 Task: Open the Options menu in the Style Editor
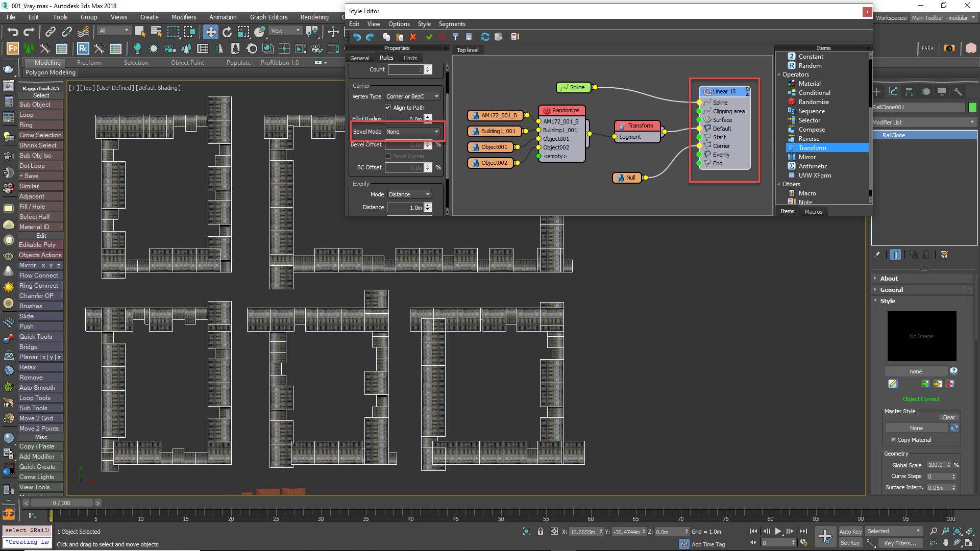tap(399, 24)
